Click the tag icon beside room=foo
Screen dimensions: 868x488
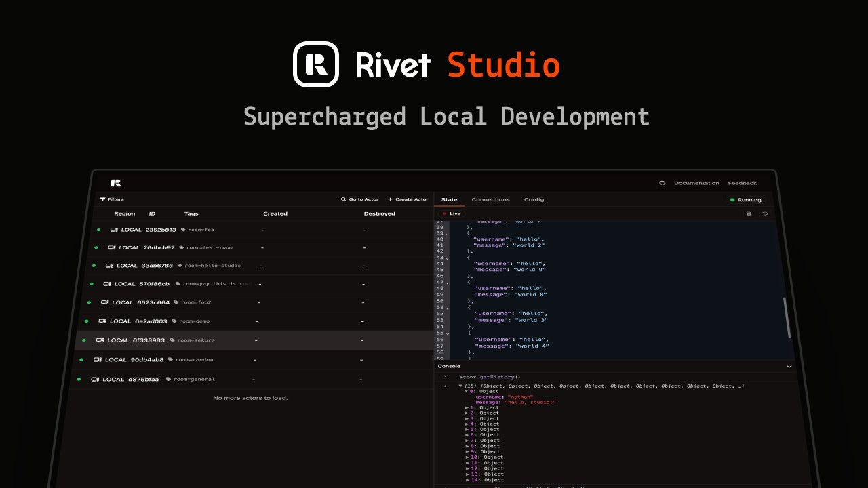[x=183, y=230]
